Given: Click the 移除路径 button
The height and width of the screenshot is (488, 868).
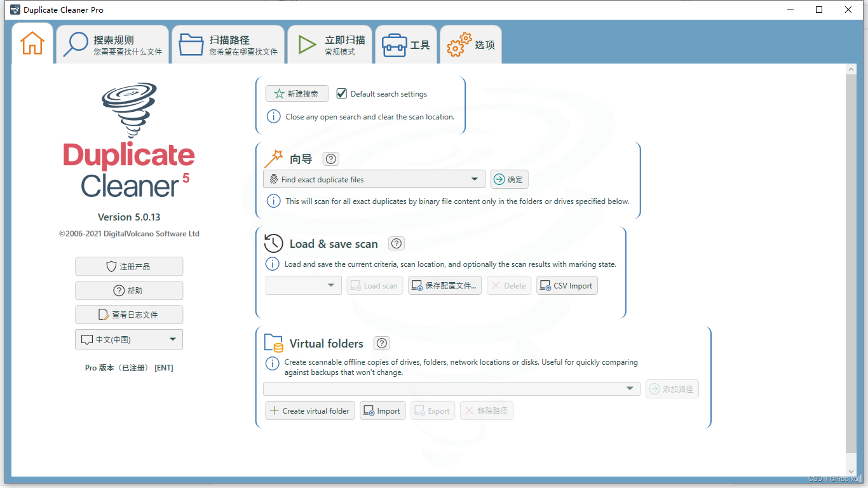Looking at the screenshot, I should pyautogui.click(x=487, y=410).
